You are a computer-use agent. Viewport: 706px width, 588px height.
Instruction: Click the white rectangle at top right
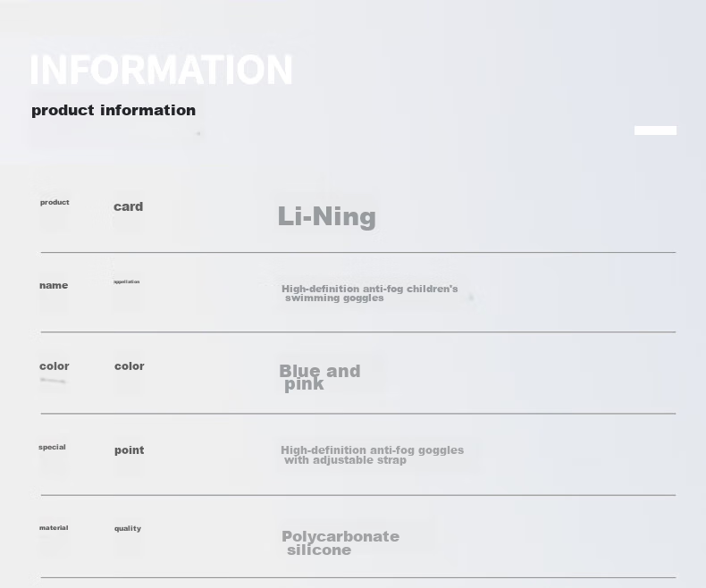(656, 130)
